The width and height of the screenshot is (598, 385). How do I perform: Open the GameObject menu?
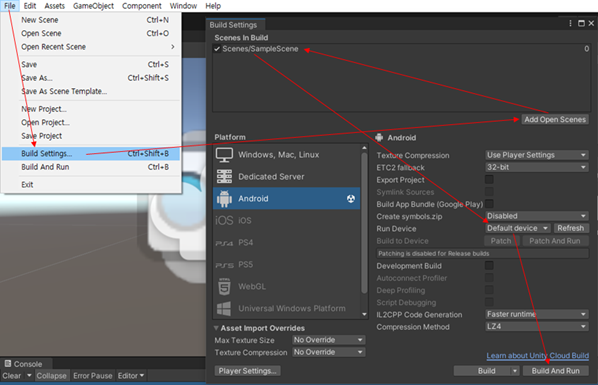(x=93, y=6)
